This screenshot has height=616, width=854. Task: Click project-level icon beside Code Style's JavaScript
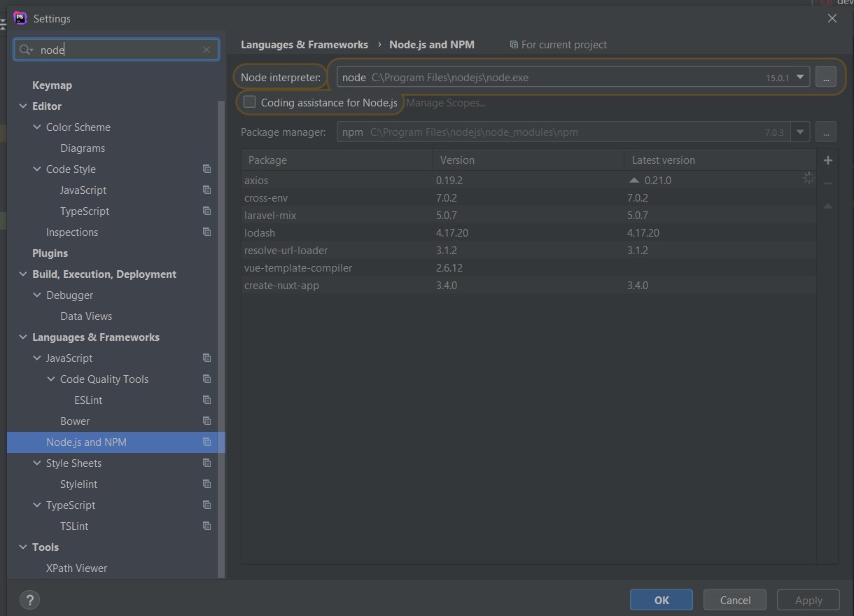pyautogui.click(x=206, y=190)
